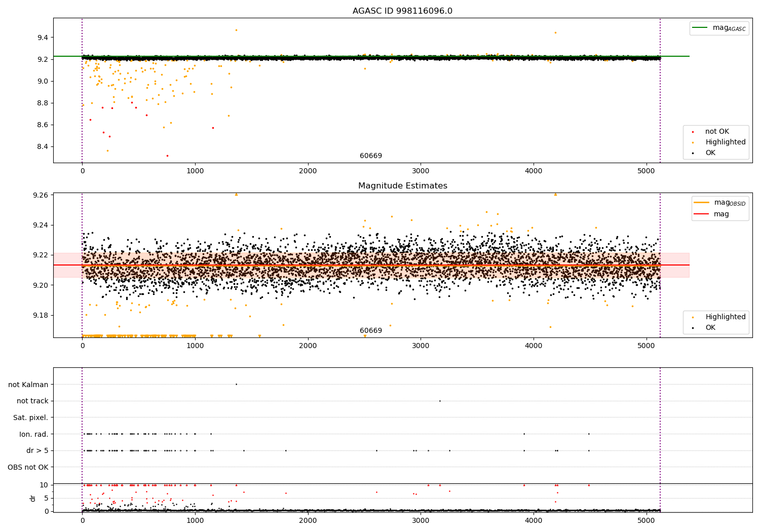The image size is (760, 532).
Task: Click the rotated 'dr' axis label
Action: tap(33, 499)
